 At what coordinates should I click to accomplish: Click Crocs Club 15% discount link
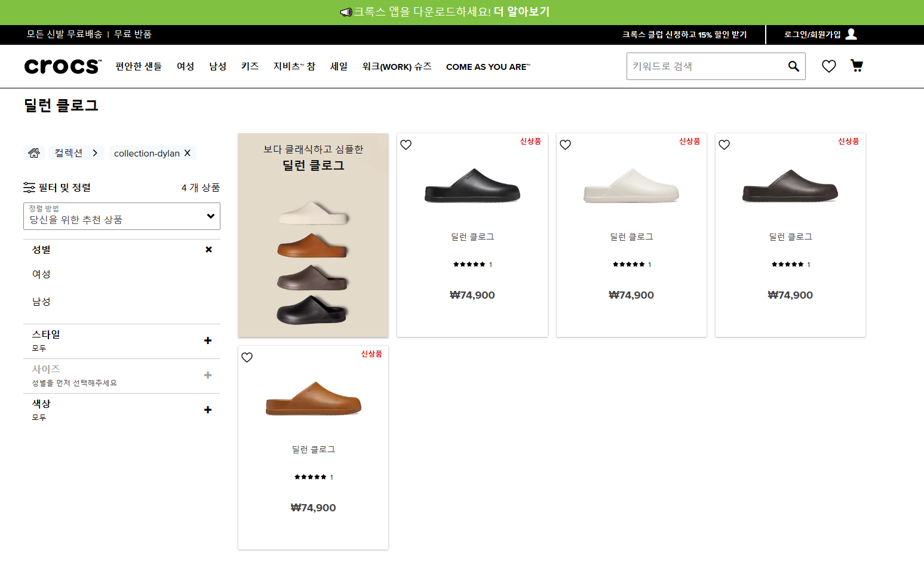684,35
